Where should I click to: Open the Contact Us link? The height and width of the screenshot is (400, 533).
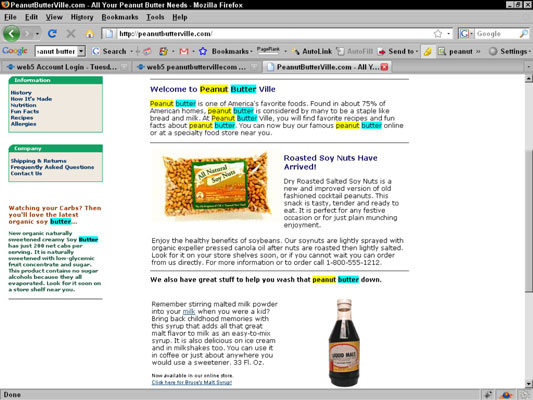pos(26,173)
